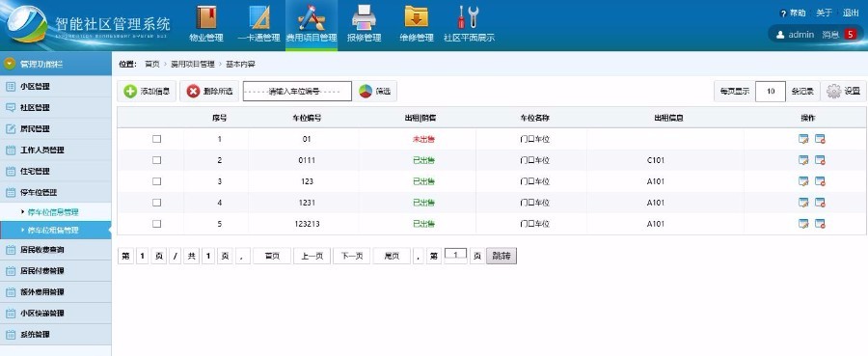
Task: Click the 添加信息 button
Action: pyautogui.click(x=147, y=92)
